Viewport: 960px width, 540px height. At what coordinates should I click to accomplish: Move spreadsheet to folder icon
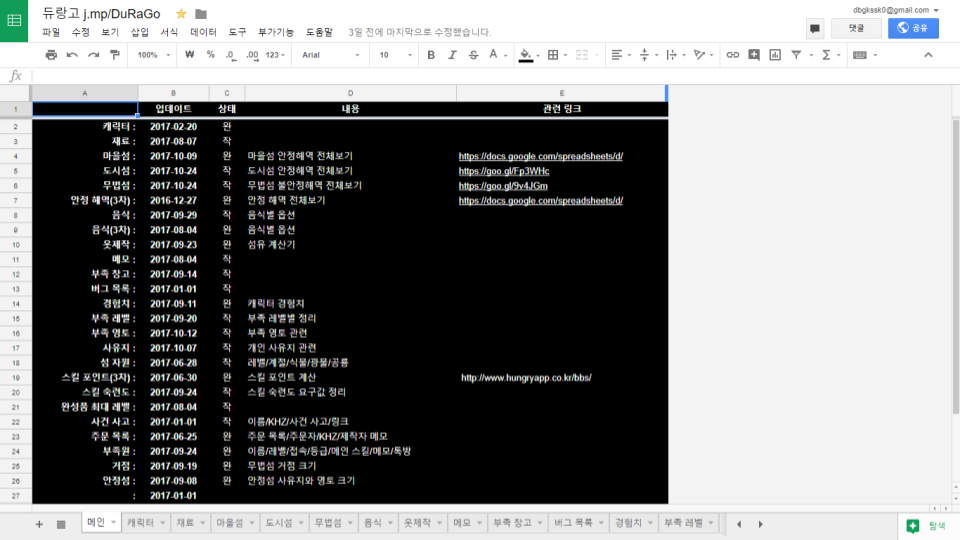tap(201, 13)
